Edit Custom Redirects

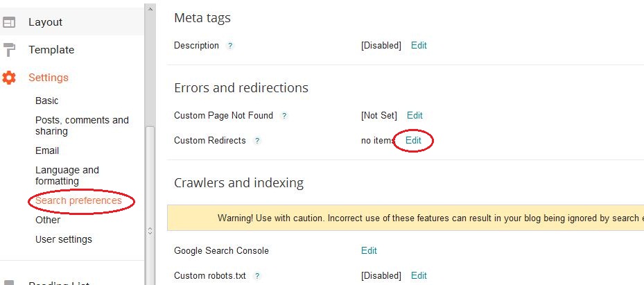[413, 141]
